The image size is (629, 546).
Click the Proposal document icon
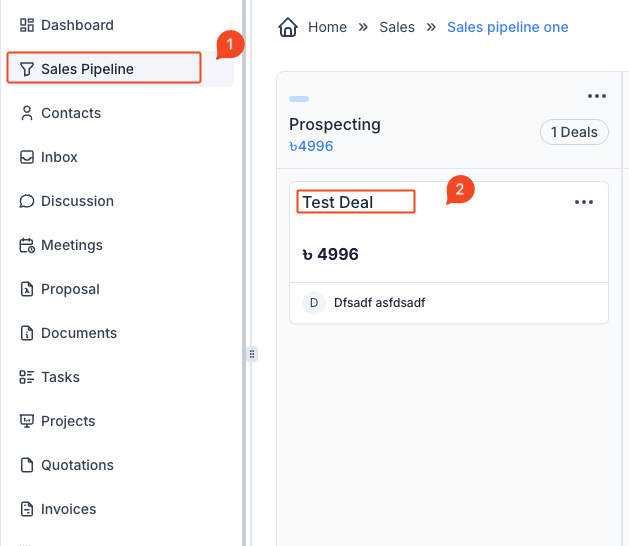click(x=27, y=289)
